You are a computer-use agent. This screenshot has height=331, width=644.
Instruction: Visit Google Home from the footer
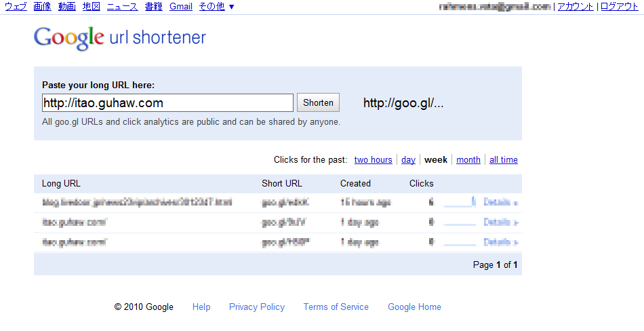414,307
